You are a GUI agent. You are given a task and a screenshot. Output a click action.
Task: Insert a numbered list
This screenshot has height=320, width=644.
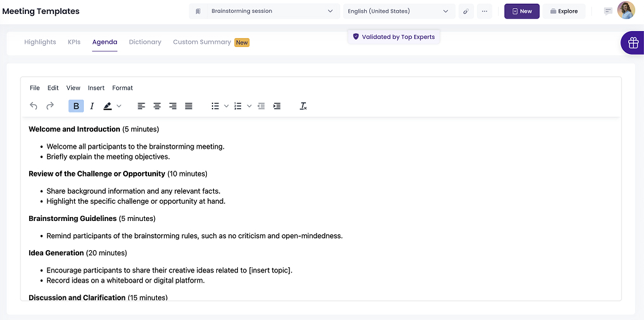(x=238, y=106)
